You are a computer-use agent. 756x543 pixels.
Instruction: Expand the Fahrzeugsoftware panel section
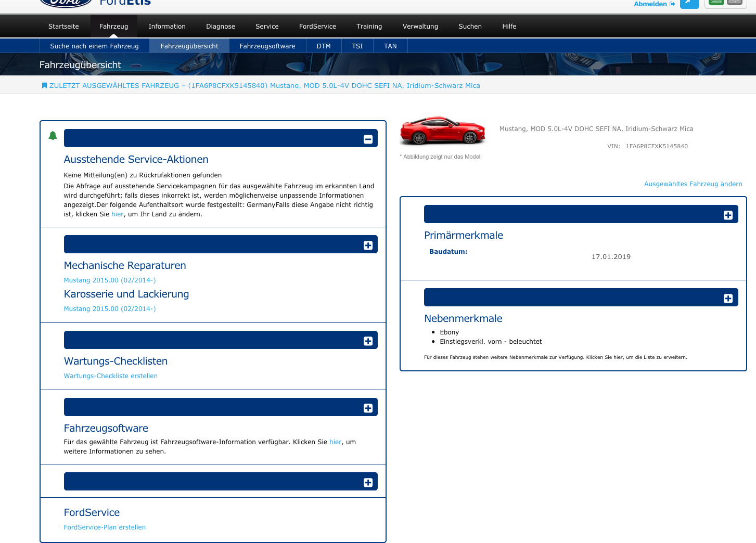(368, 408)
